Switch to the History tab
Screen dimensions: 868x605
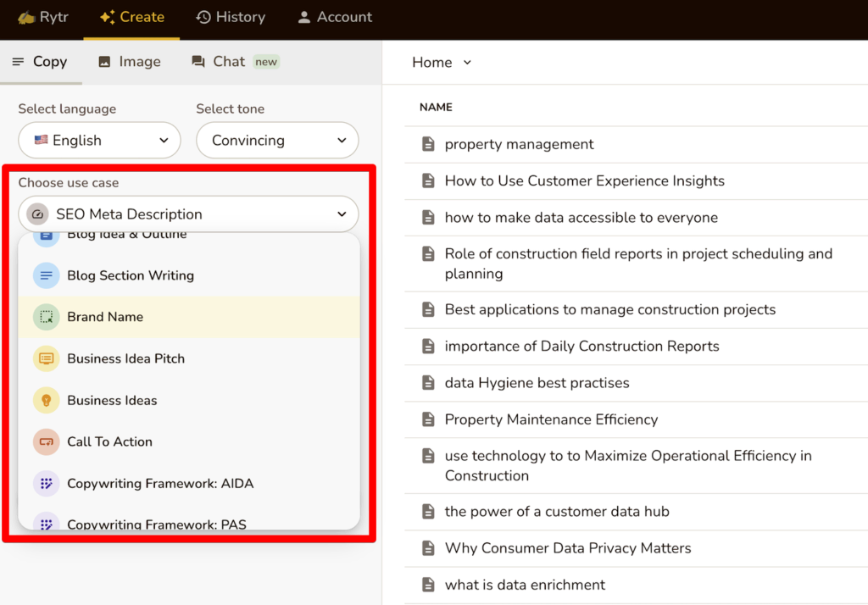click(x=231, y=17)
